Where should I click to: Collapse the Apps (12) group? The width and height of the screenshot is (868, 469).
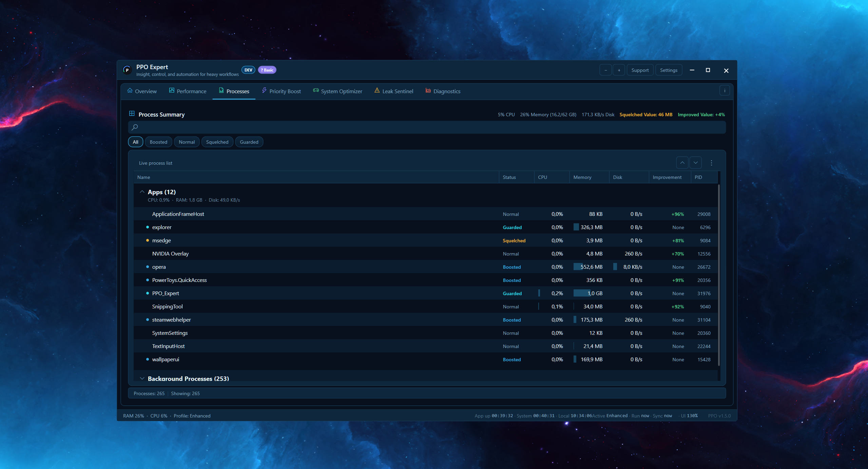pyautogui.click(x=142, y=192)
